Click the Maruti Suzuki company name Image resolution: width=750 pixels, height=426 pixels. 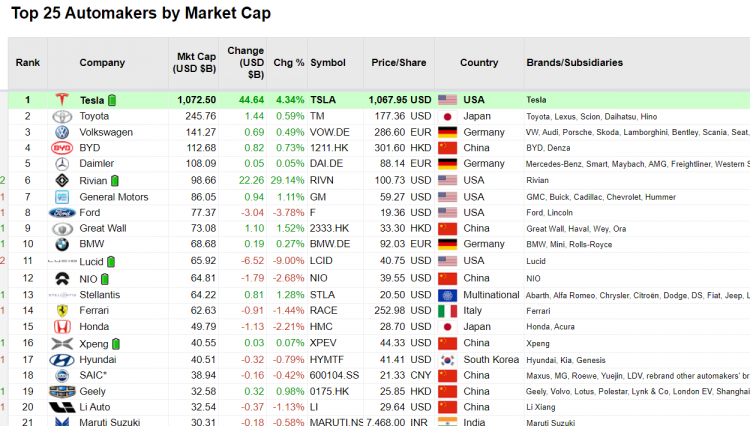pos(110,422)
